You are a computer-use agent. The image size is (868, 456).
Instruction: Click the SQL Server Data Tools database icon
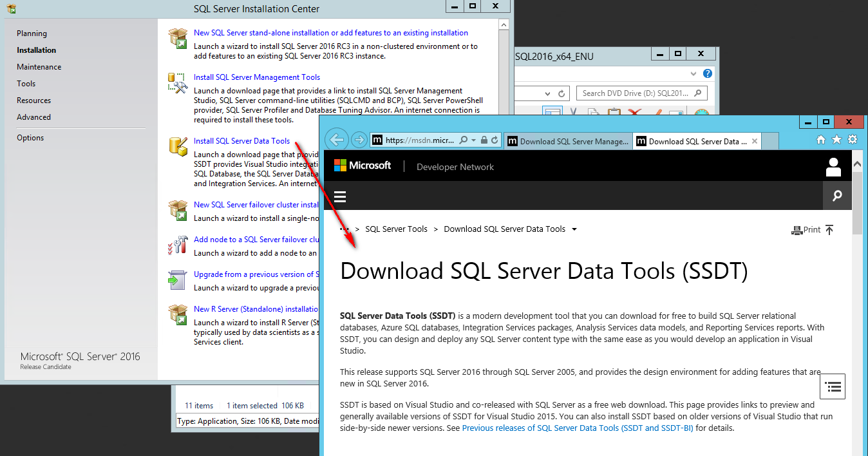(178, 147)
